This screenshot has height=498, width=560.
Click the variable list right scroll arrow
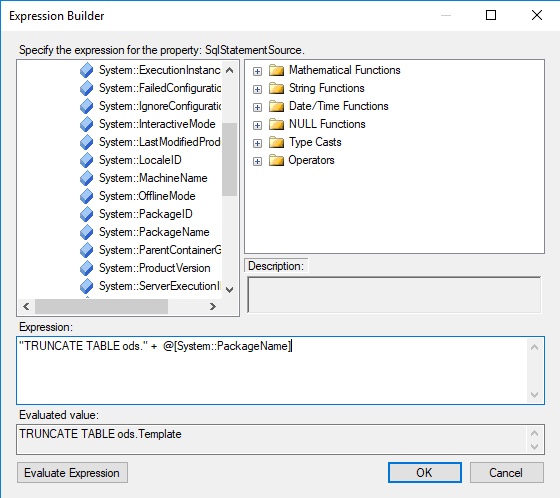point(213,307)
